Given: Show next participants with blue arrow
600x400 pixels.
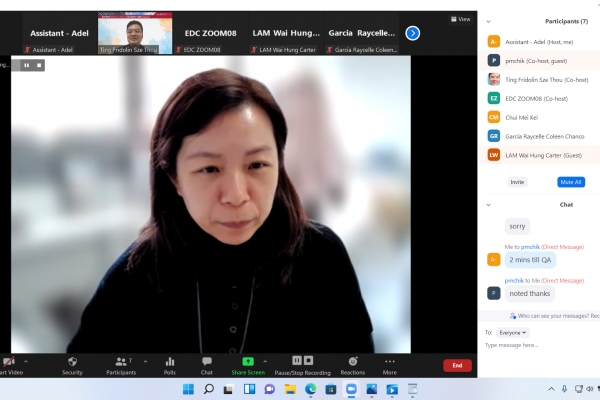Looking at the screenshot, I should pyautogui.click(x=412, y=33).
